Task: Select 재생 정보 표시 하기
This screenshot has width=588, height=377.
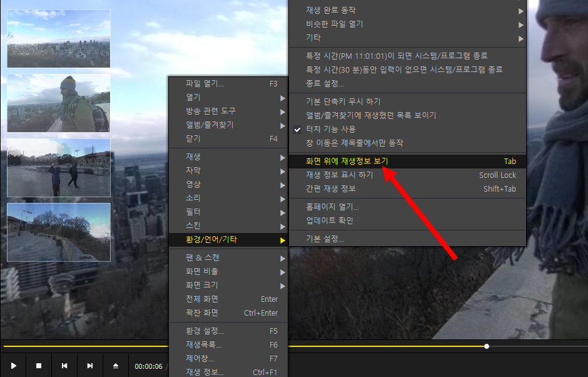Action: pos(408,175)
